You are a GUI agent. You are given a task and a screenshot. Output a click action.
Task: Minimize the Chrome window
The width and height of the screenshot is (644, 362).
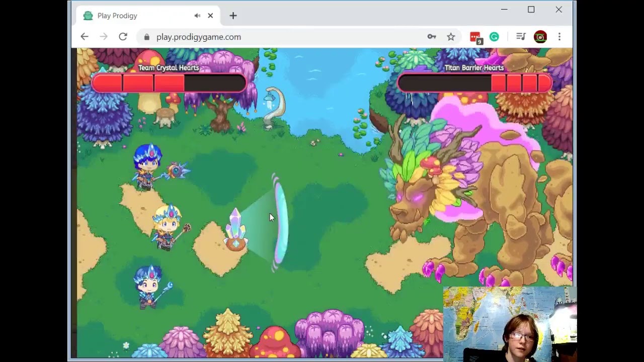coord(504,10)
